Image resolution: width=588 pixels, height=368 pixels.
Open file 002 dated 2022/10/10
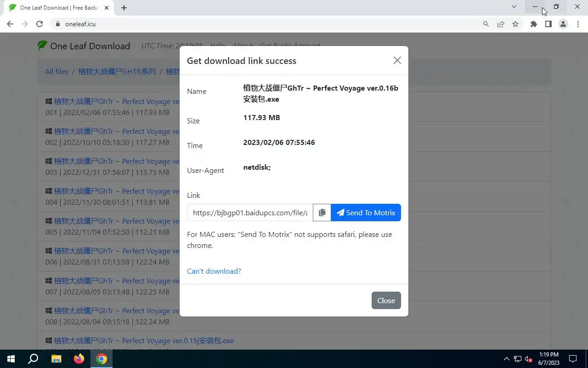click(117, 132)
